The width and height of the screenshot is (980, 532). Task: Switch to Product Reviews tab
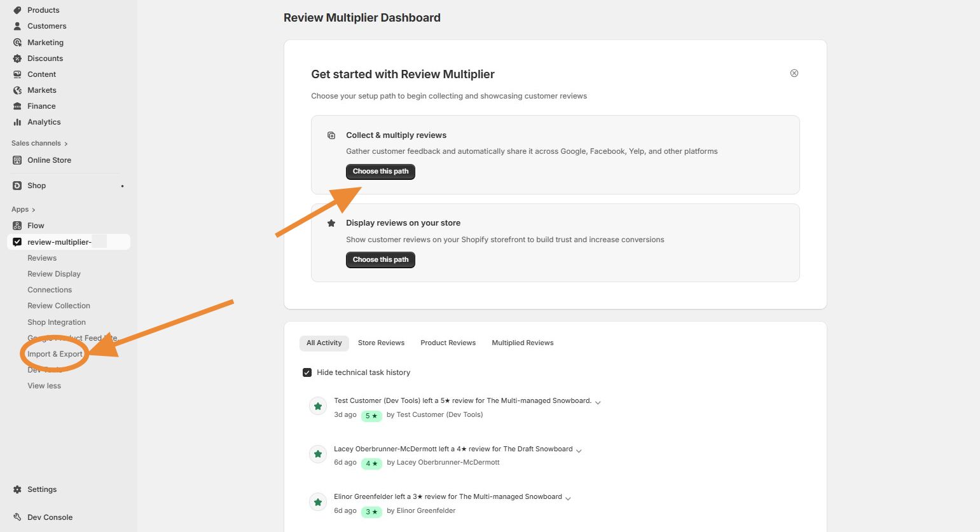[448, 343]
